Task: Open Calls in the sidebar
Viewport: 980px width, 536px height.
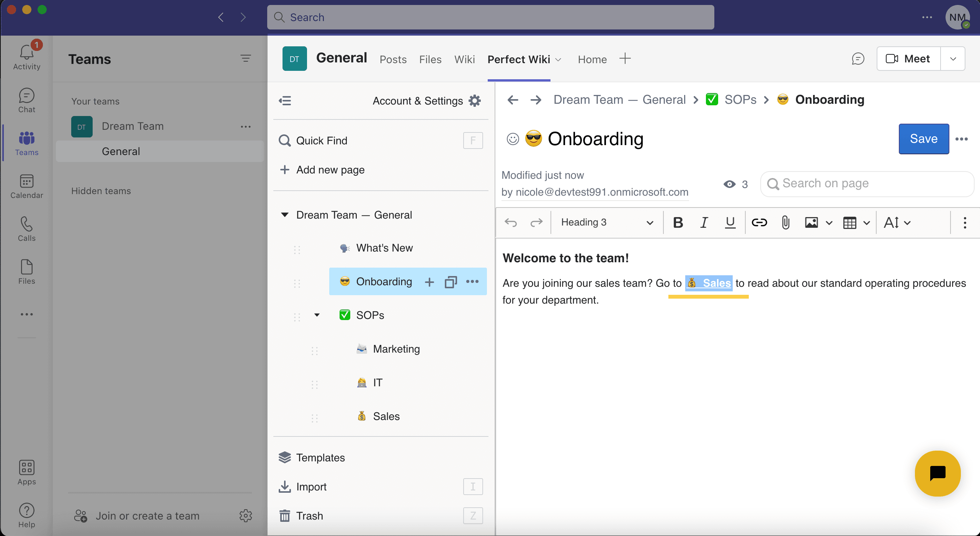Action: [26, 229]
